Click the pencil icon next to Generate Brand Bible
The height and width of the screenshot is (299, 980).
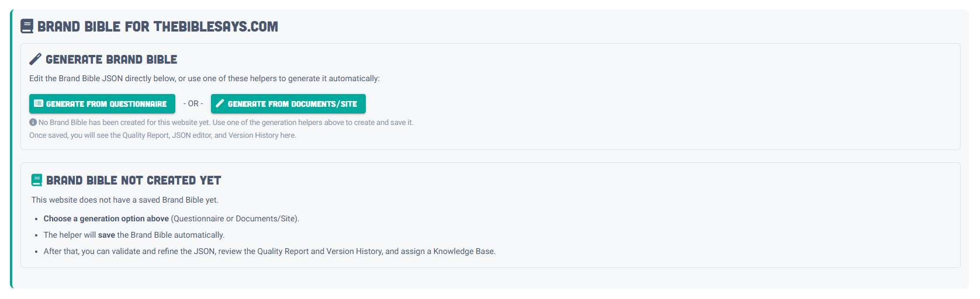pos(35,59)
